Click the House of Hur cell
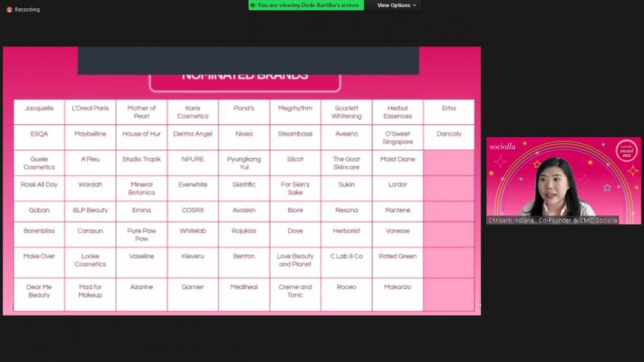This screenshot has width=644, height=362. click(142, 138)
